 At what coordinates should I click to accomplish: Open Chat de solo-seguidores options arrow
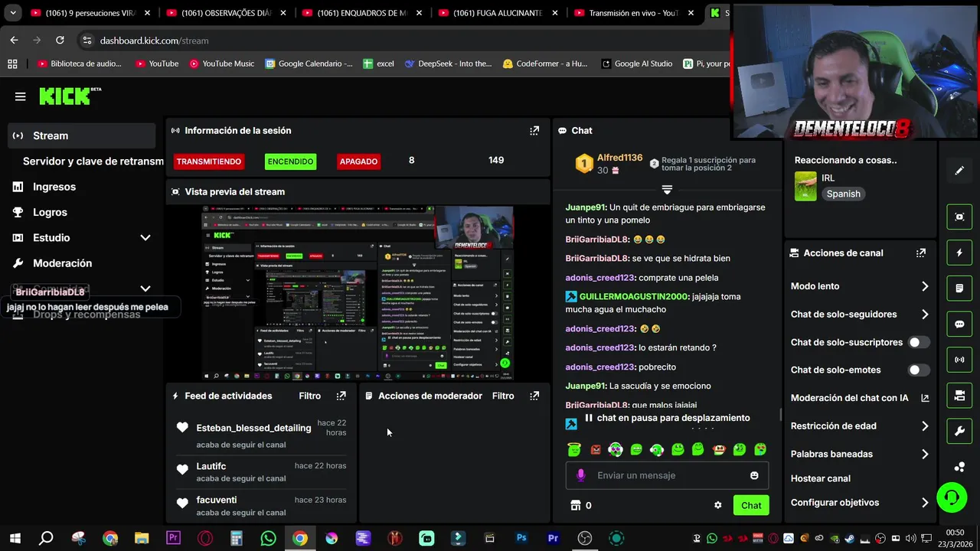pos(925,315)
